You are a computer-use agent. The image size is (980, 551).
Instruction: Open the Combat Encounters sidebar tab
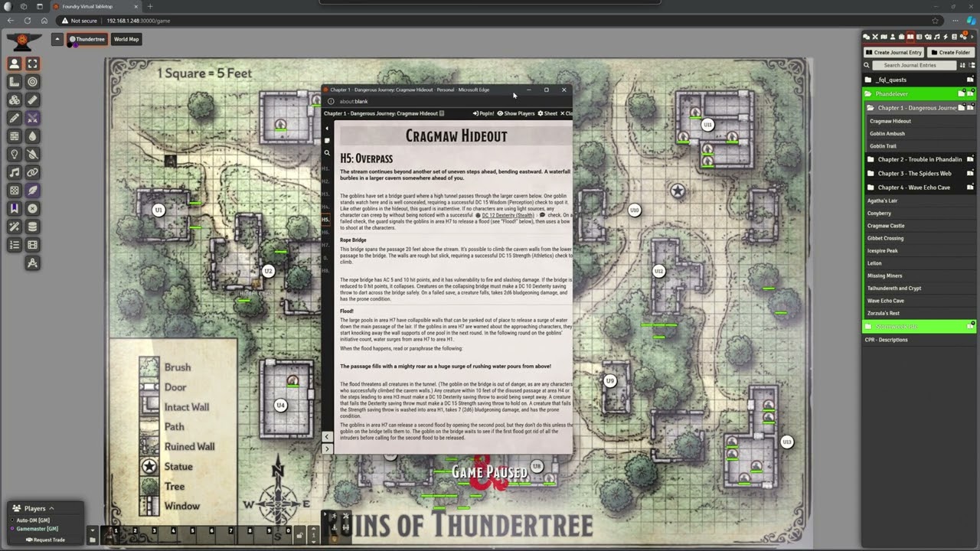point(875,37)
